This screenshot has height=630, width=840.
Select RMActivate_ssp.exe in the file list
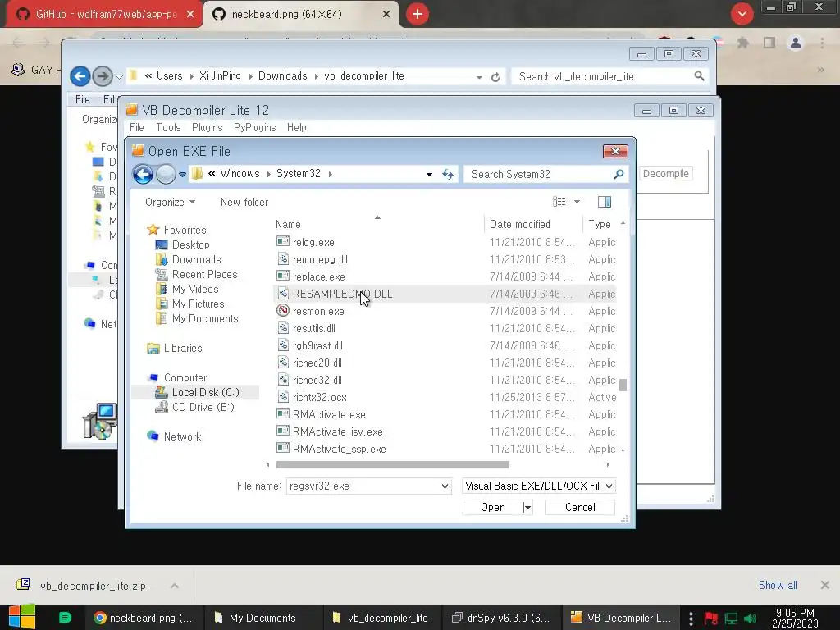(339, 449)
